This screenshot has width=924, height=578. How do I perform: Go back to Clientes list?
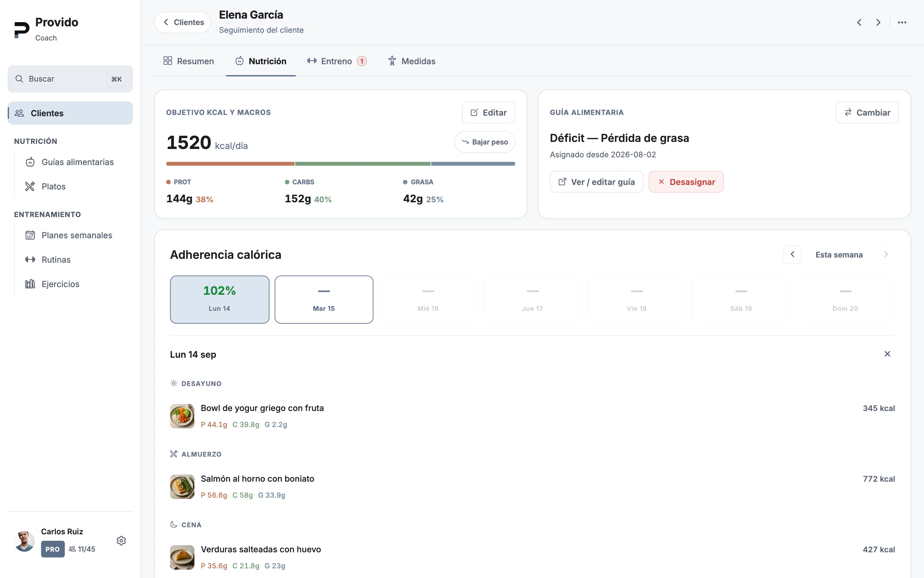[x=183, y=22]
